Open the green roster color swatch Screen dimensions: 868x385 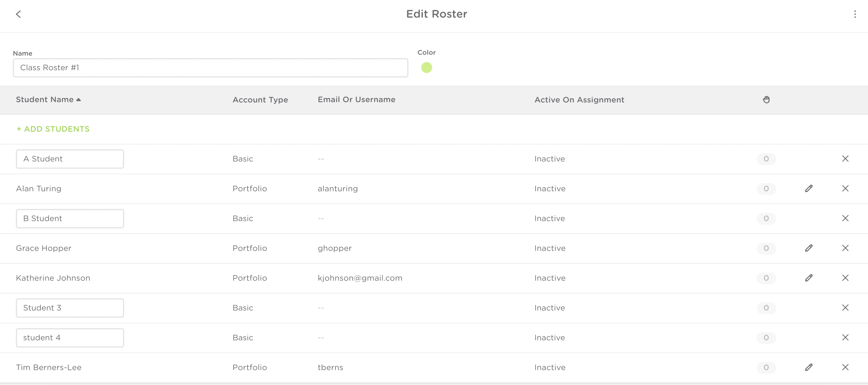(x=427, y=68)
